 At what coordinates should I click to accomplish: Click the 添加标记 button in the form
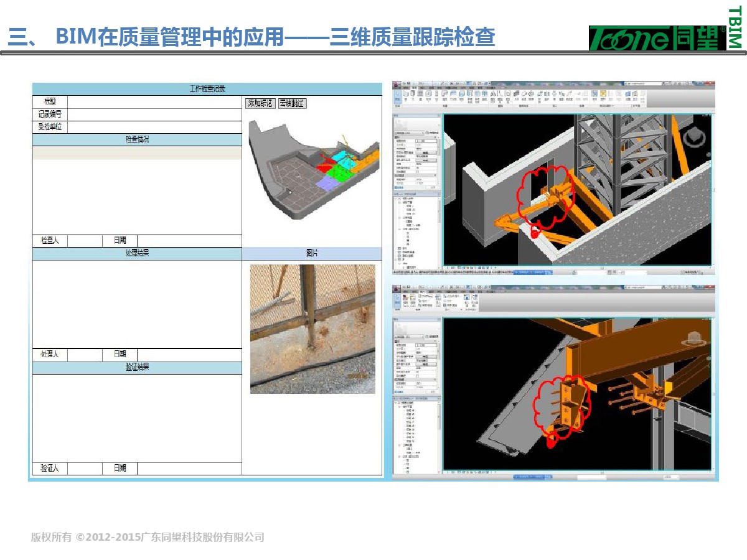[260, 103]
